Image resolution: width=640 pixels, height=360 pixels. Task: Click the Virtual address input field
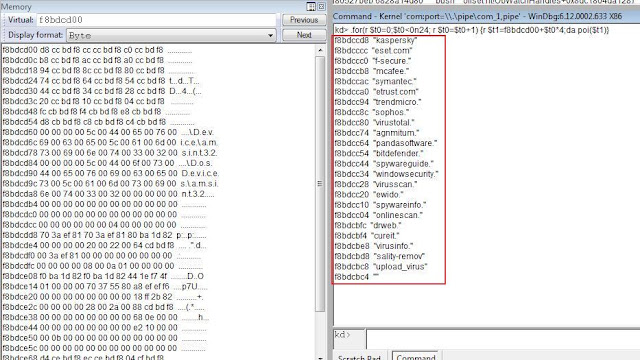[156, 20]
